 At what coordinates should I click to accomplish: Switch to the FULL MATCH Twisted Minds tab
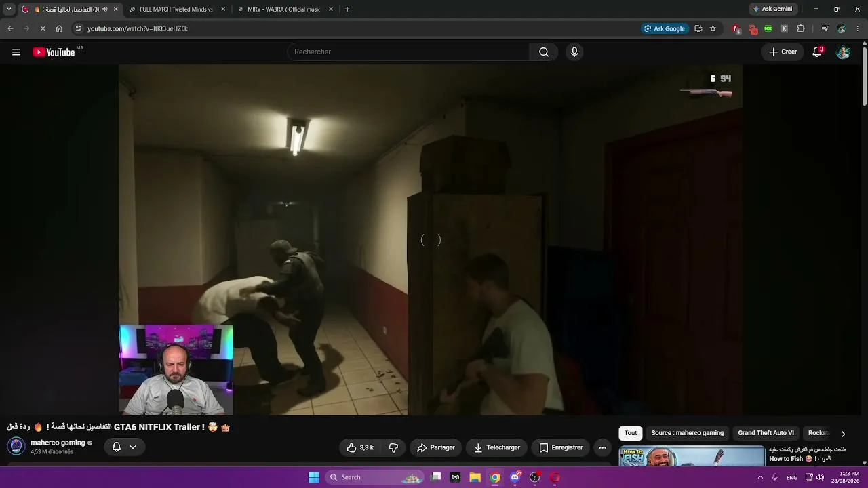[178, 9]
